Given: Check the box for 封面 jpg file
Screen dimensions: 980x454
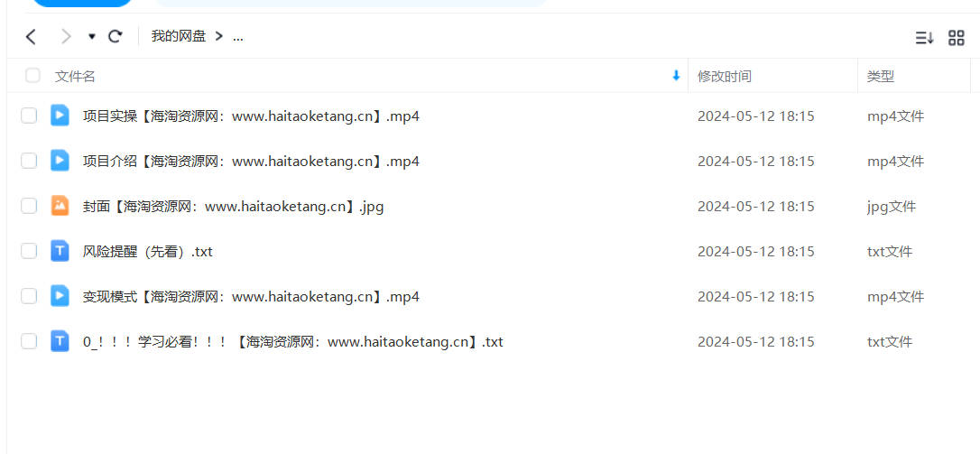Looking at the screenshot, I should [29, 206].
